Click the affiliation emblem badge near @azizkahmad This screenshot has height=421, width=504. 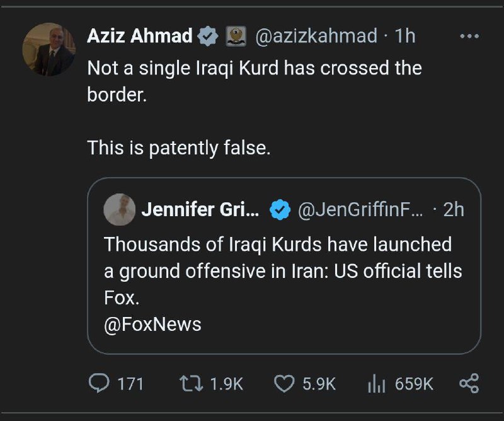pos(233,37)
